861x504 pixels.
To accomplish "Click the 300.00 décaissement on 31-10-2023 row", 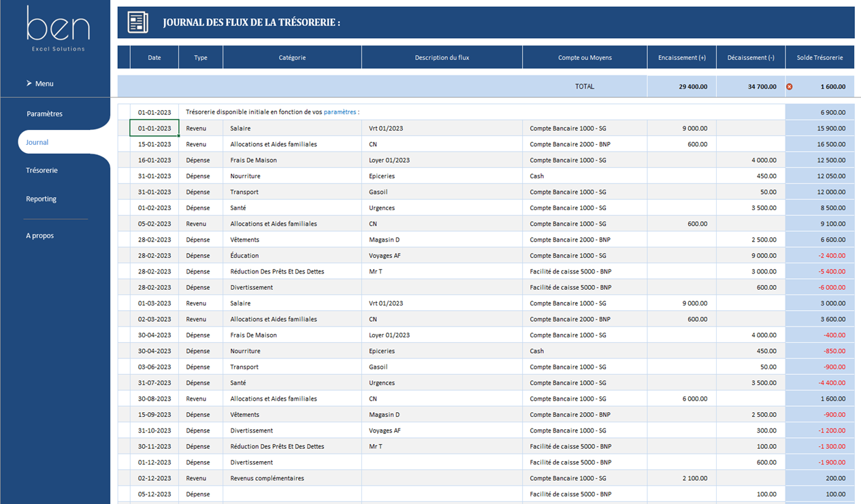I will coord(751,430).
